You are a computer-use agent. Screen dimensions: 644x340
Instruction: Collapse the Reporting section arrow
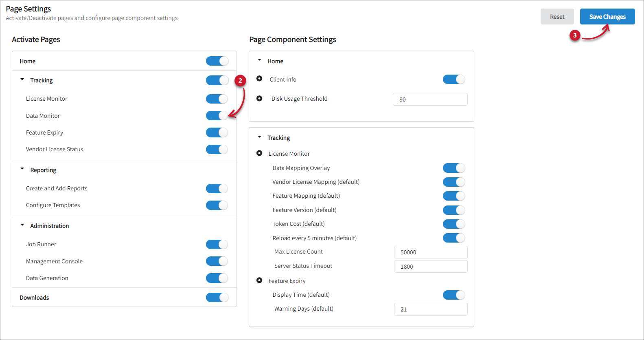point(22,169)
